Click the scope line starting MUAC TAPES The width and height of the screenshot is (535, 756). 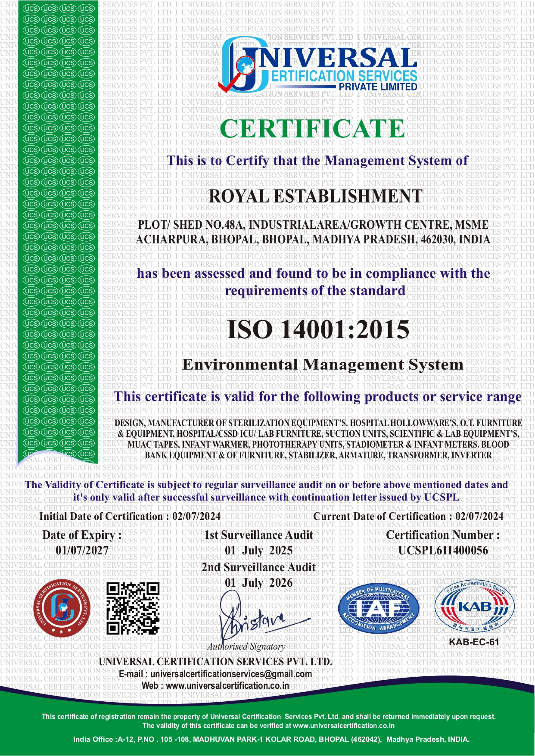pos(318,445)
